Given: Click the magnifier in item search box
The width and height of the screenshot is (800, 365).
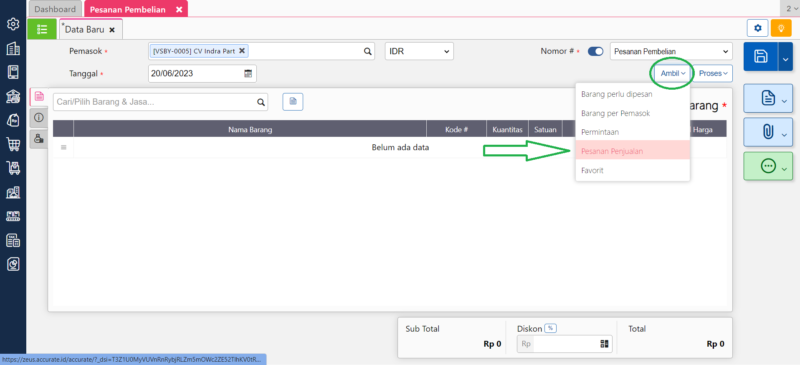Looking at the screenshot, I should tap(261, 102).
